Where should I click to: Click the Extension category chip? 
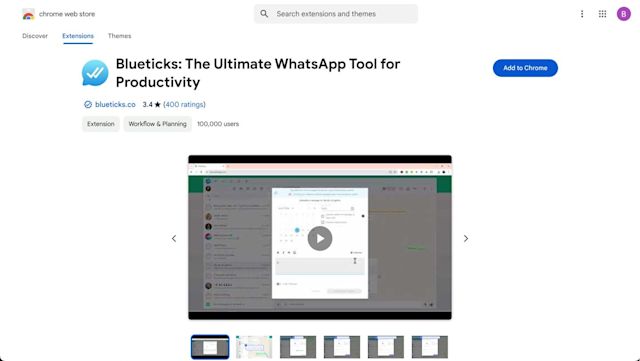(x=101, y=124)
